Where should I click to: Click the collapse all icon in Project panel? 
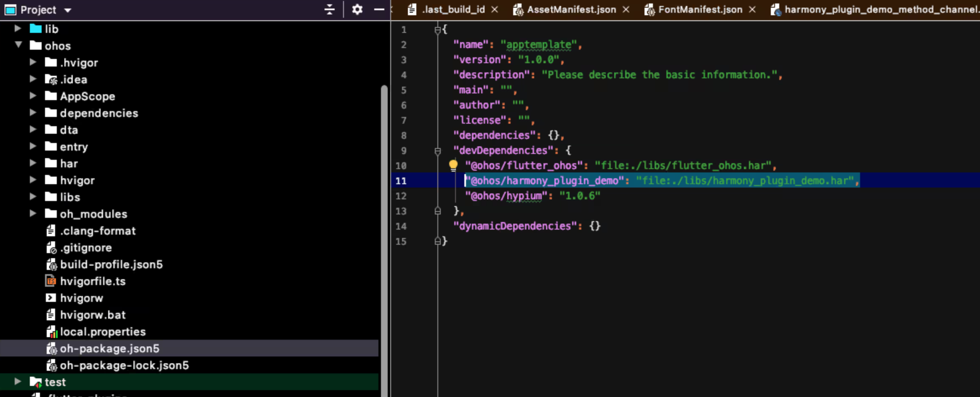point(330,9)
